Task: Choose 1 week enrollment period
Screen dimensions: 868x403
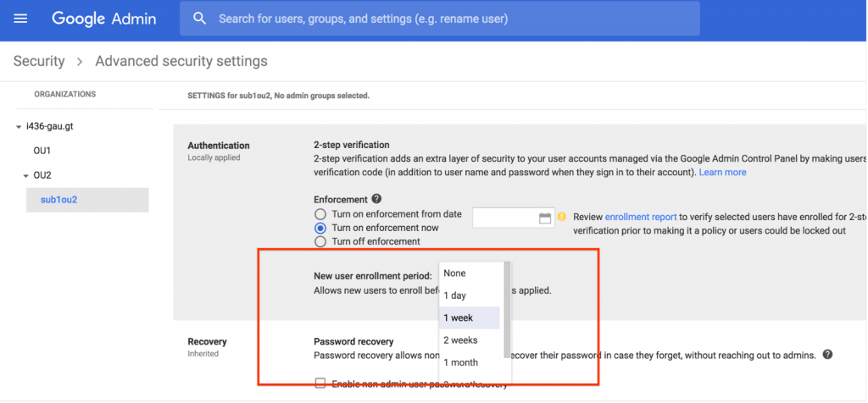Action: [458, 317]
